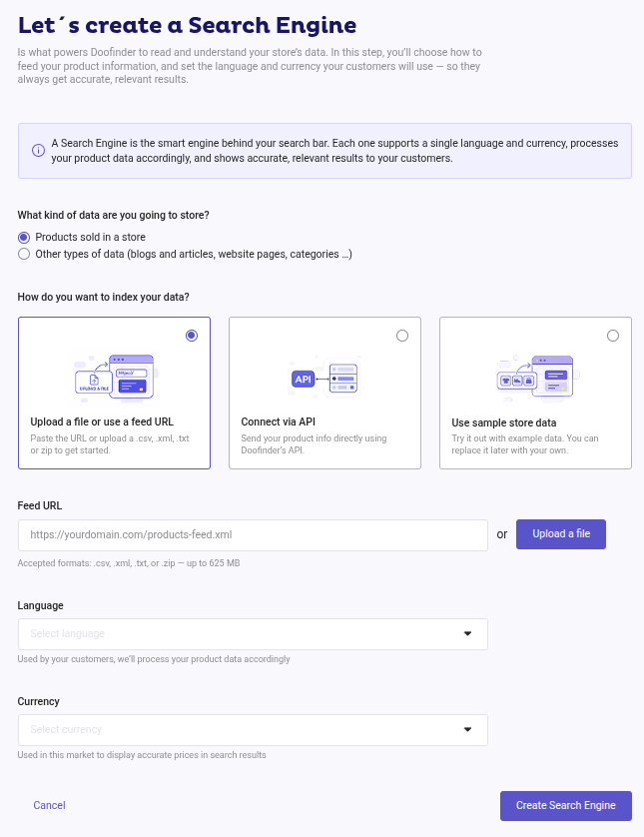This screenshot has height=837, width=644.
Task: Click the Currency dropdown arrow icon
Action: coord(467,730)
